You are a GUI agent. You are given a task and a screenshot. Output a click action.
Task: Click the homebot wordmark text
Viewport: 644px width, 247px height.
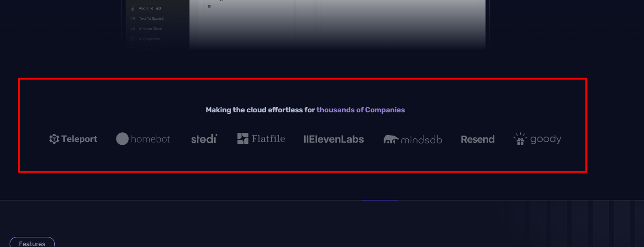pyautogui.click(x=150, y=139)
